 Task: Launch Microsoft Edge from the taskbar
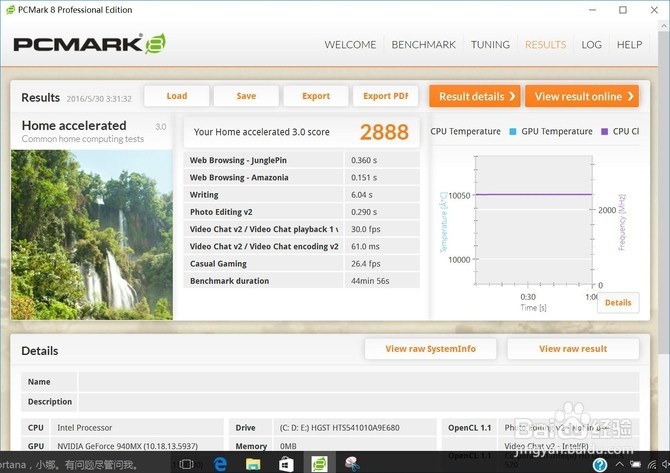(x=220, y=464)
